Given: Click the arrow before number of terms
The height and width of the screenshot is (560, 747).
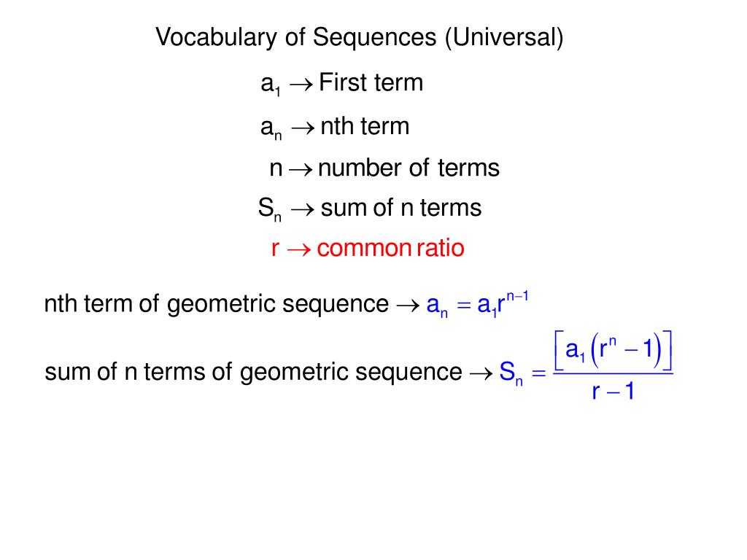Looking at the screenshot, I should tap(301, 169).
